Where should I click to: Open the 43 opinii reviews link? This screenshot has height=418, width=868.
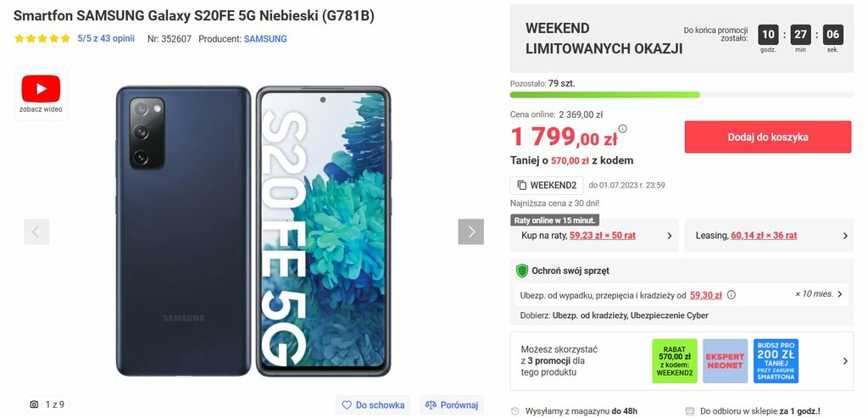tap(106, 39)
